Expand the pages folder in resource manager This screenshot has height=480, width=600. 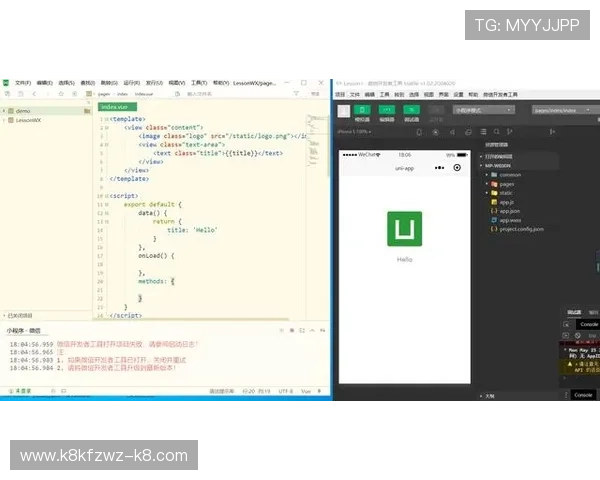click(x=507, y=183)
